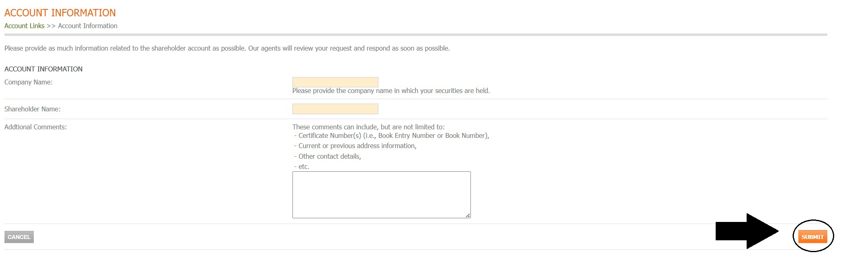
Task: Click the intro paragraph about shareholder account
Action: 227,48
